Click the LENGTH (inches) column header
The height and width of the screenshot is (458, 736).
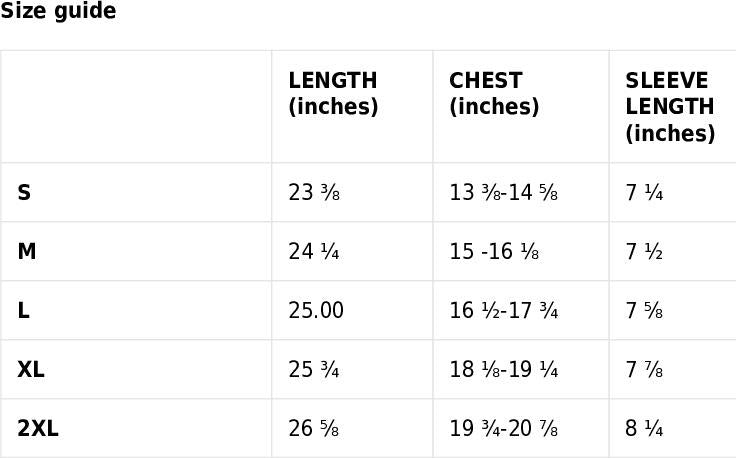[333, 94]
